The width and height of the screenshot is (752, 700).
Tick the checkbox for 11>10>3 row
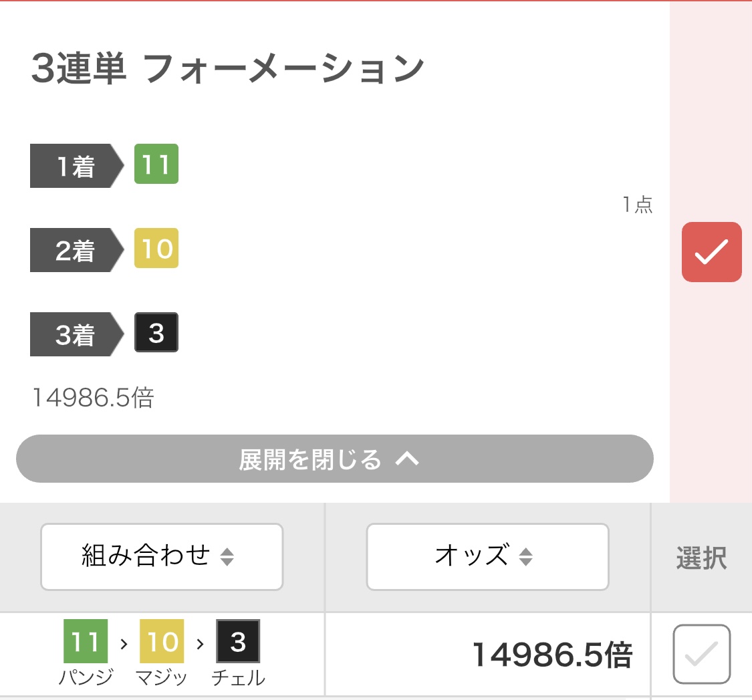click(x=701, y=654)
